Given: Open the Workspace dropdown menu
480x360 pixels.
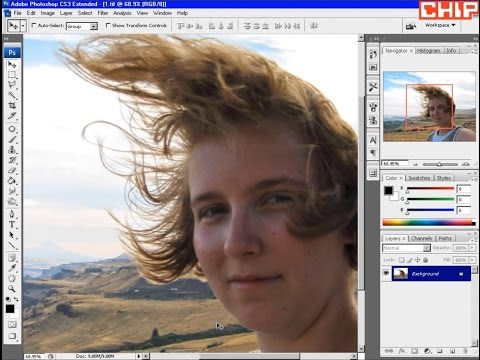Looking at the screenshot, I should pos(440,25).
